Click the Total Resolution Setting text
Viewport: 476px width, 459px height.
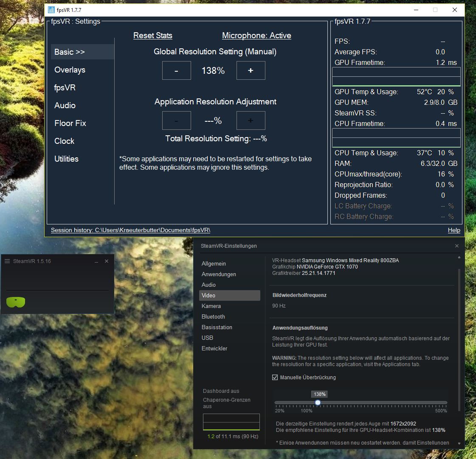point(216,139)
